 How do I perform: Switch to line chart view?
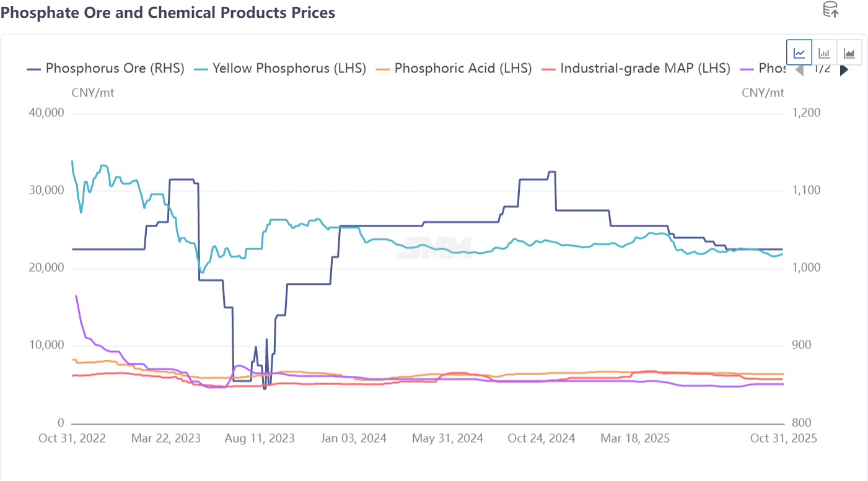tap(799, 53)
